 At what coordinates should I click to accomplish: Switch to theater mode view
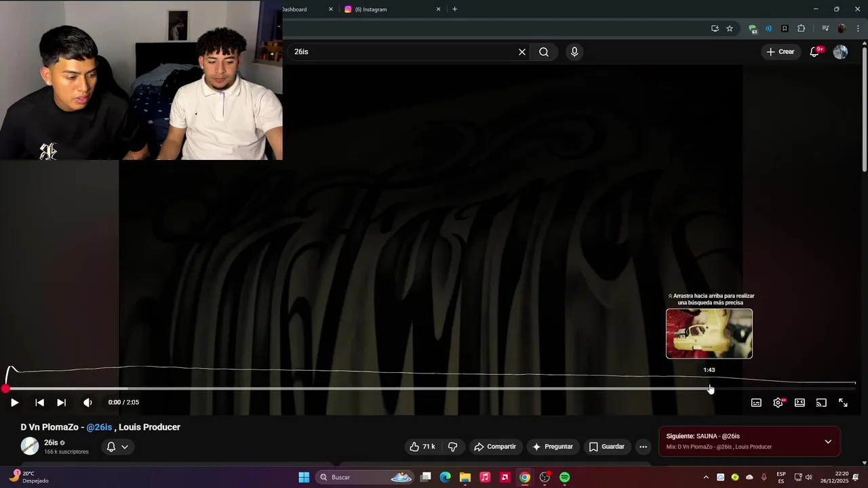pyautogui.click(x=800, y=403)
